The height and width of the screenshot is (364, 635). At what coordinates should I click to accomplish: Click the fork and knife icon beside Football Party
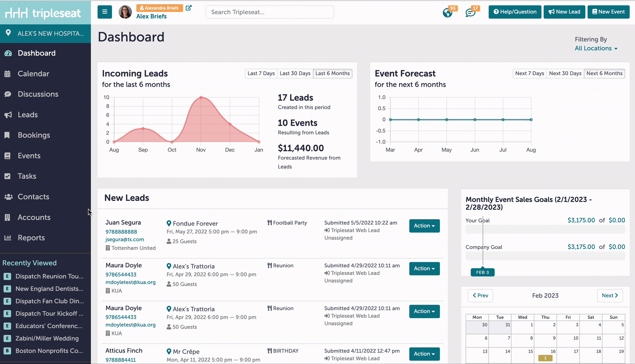270,222
